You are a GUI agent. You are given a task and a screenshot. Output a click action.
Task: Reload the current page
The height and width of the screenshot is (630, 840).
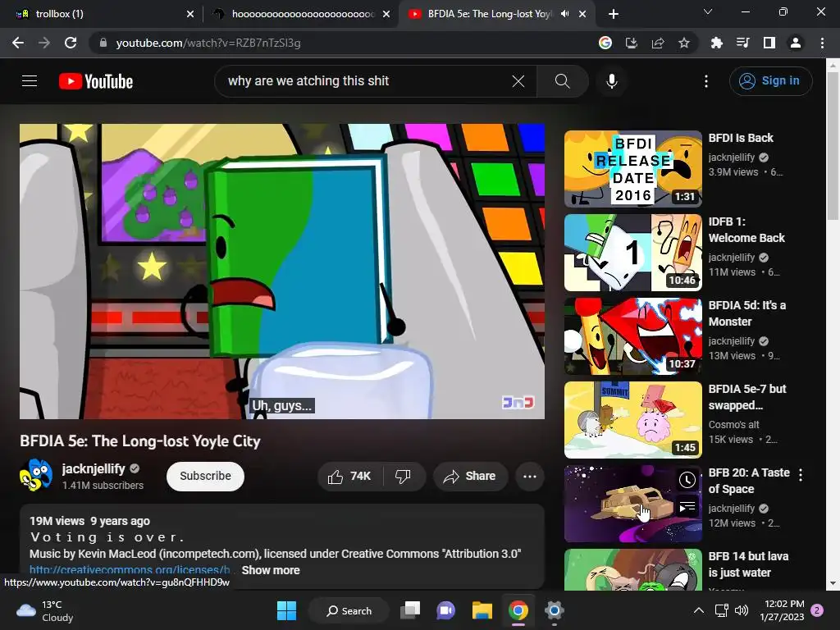71,43
